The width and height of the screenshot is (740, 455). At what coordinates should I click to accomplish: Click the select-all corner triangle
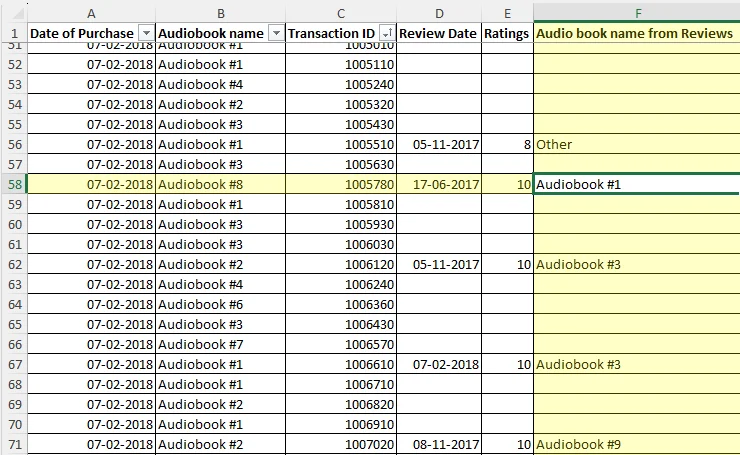[x=18, y=14]
